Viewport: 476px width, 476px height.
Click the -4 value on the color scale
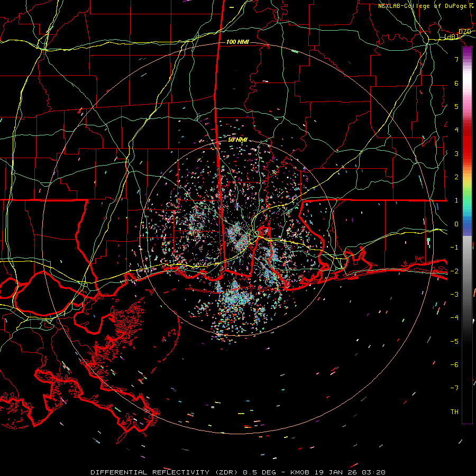click(454, 318)
